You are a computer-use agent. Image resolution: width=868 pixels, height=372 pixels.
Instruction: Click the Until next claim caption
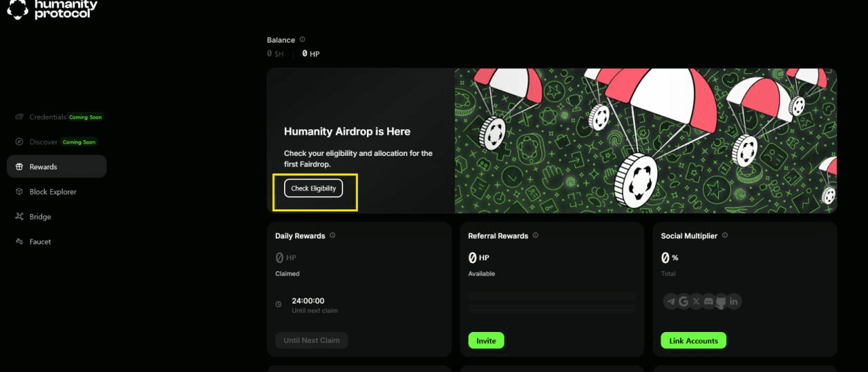coord(315,311)
